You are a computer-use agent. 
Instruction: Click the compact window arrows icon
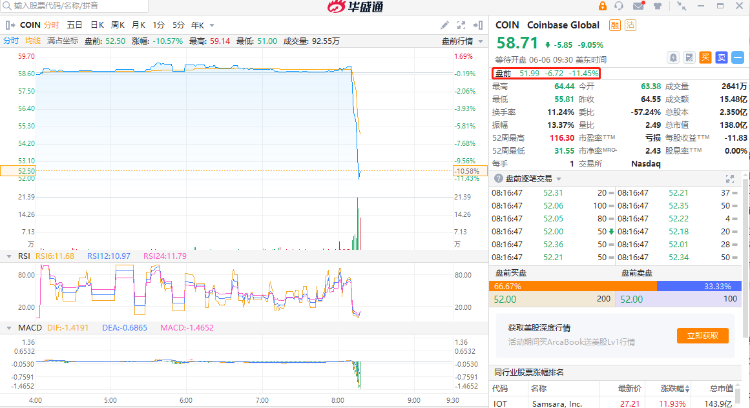click(x=682, y=6)
